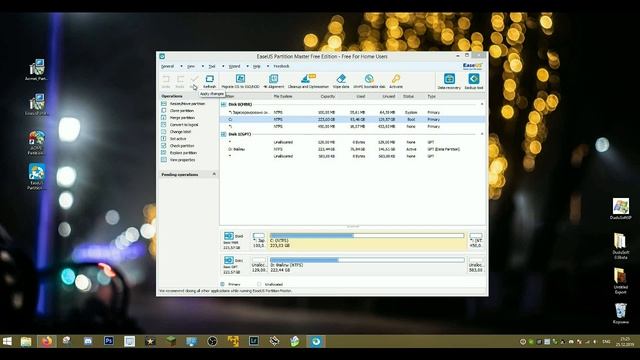Open the Help menu

(256, 66)
